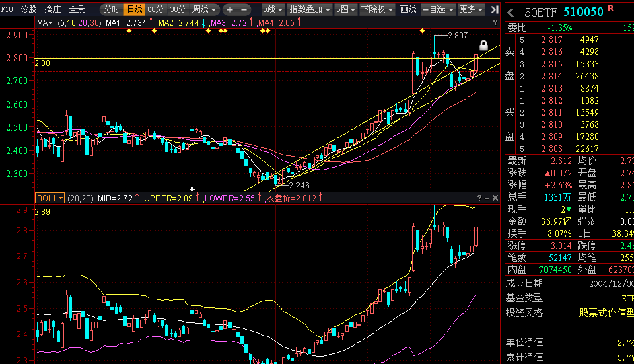634x364 pixels.
Task: Open the 更多 more options dropdown
Action: (471, 9)
